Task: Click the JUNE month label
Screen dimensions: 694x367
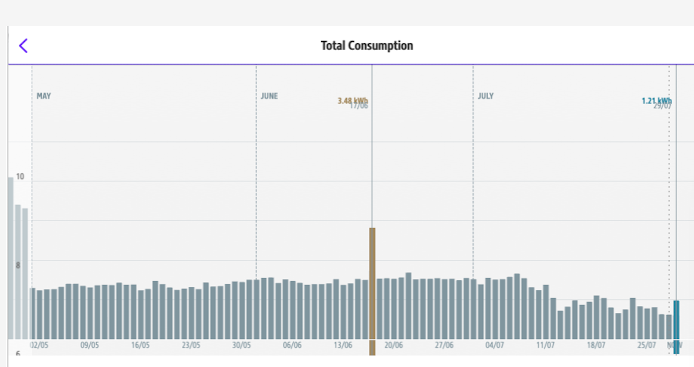Action: [269, 96]
